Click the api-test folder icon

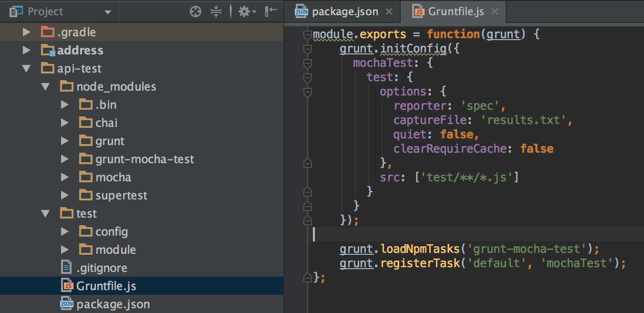[48, 69]
